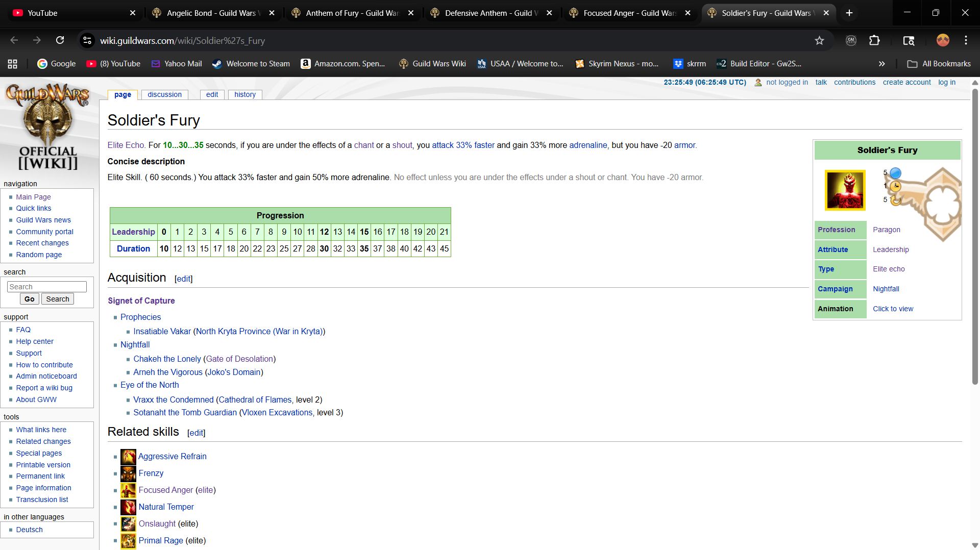Image resolution: width=980 pixels, height=550 pixels.
Task: Click the adrenaline link in description
Action: click(x=588, y=145)
